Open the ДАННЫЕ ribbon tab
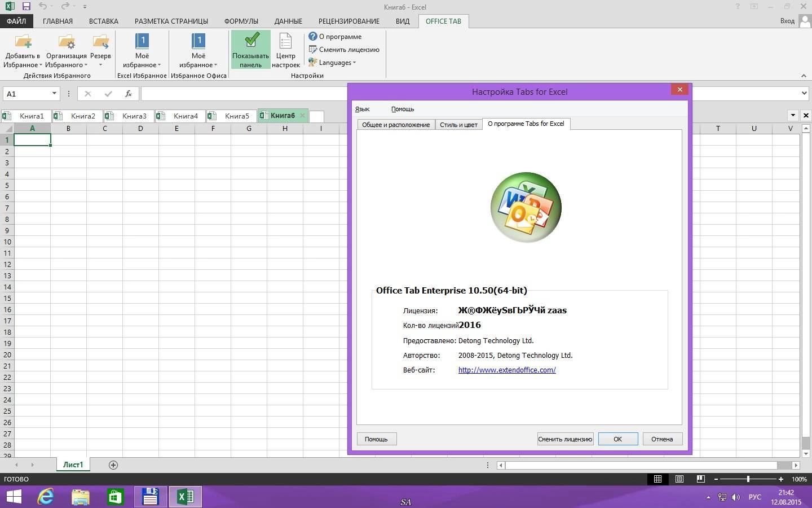The width and height of the screenshot is (812, 508). tap(288, 21)
